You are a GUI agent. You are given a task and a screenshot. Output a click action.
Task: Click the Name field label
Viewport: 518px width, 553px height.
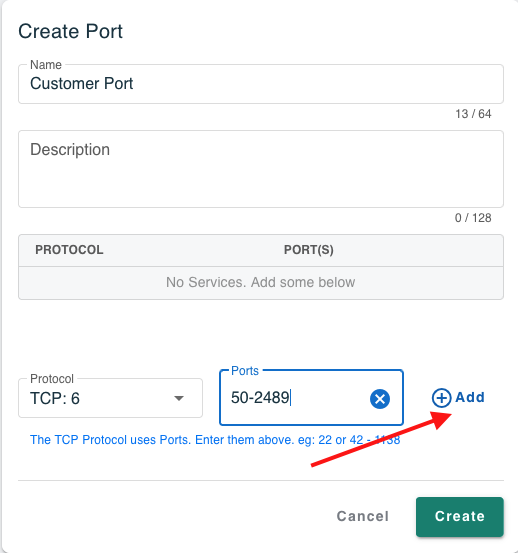click(46, 65)
